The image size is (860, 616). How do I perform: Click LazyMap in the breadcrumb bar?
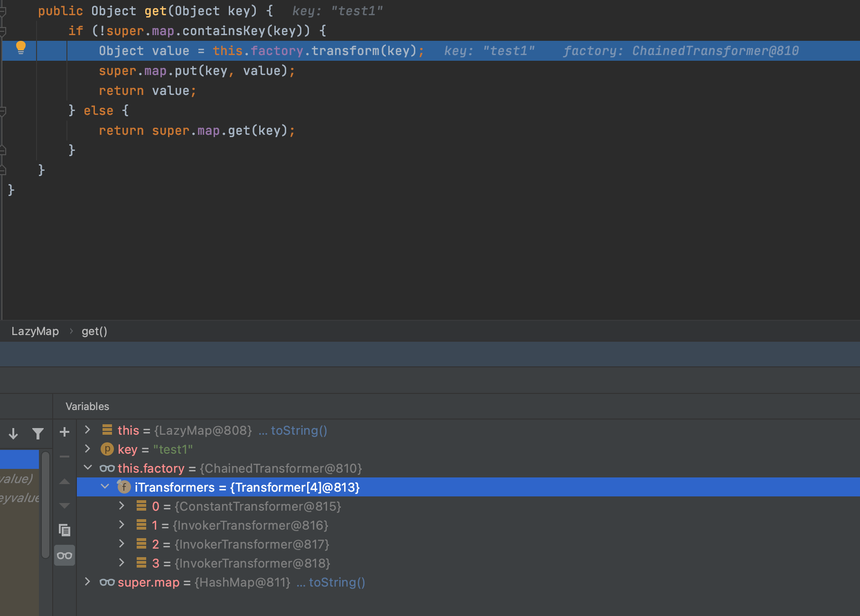point(35,331)
